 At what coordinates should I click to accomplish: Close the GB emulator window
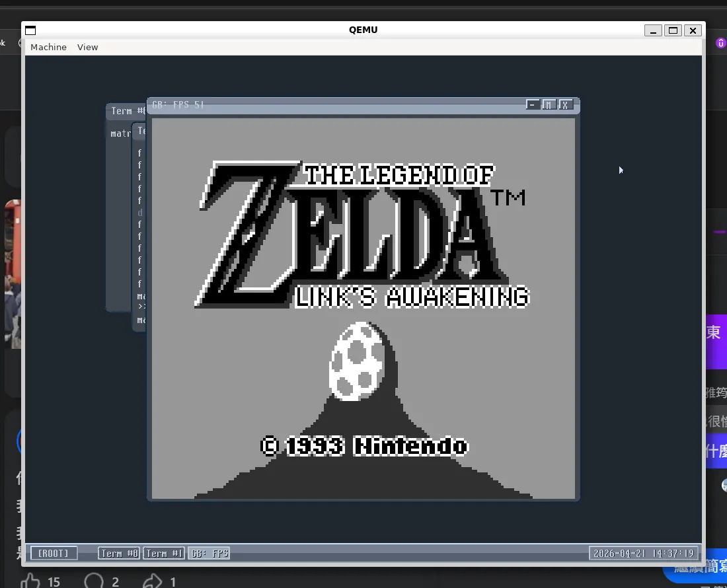tap(565, 105)
